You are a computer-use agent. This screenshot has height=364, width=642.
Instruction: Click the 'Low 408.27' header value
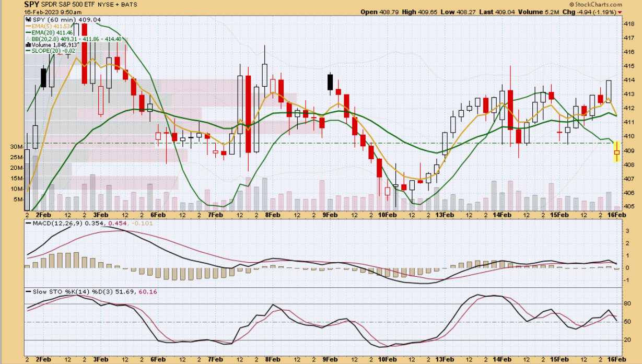(458, 12)
